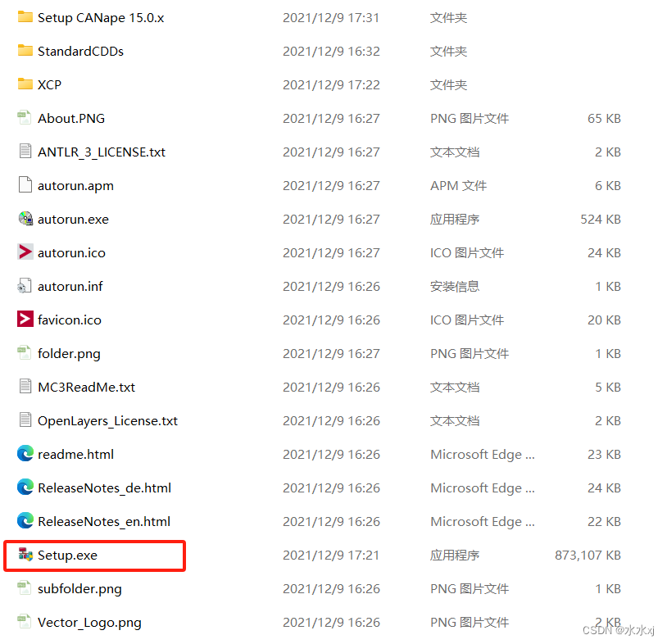Click the 65 KB size of About.PNG
This screenshot has width=667, height=644.
[x=604, y=118]
